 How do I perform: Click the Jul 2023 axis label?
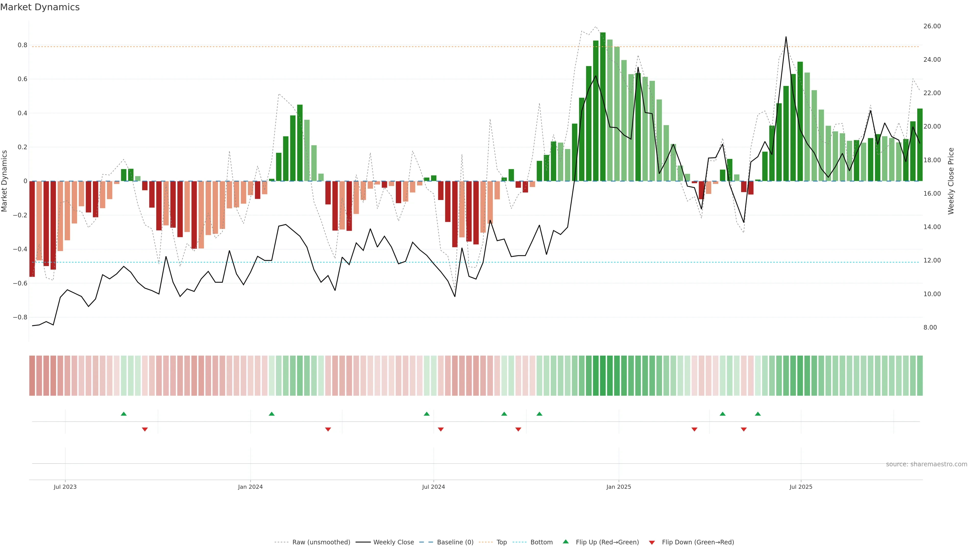point(65,487)
